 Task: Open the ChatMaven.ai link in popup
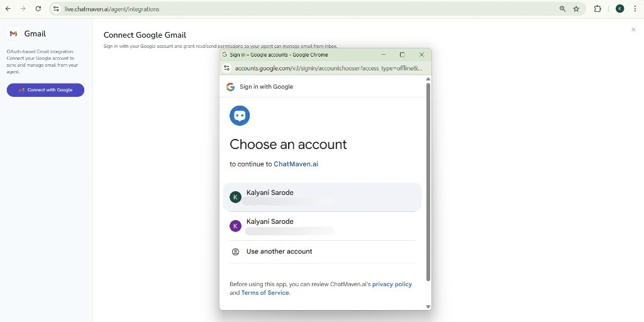click(x=296, y=164)
